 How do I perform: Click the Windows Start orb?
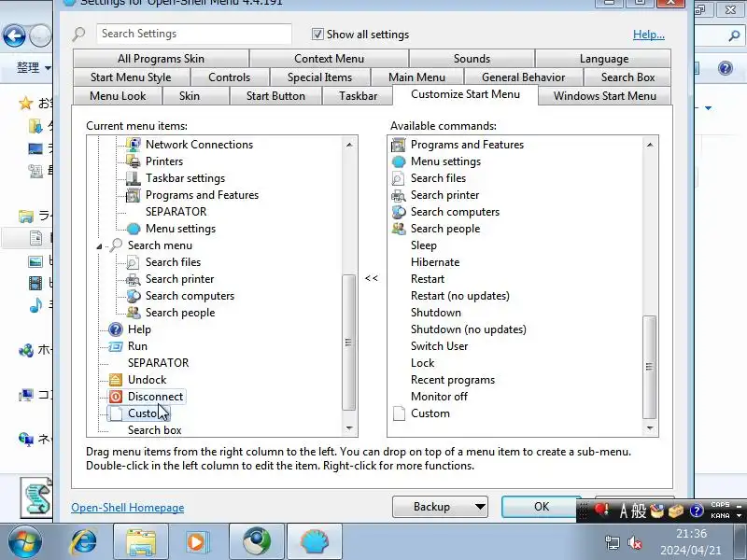point(24,542)
